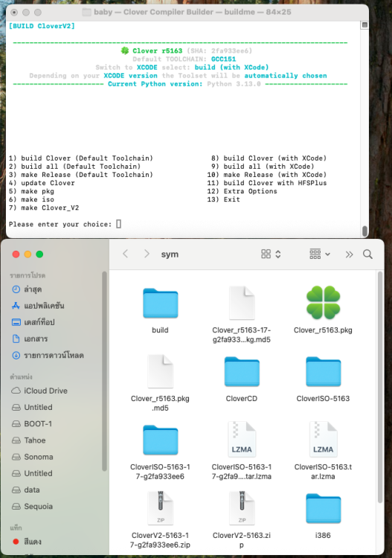The height and width of the screenshot is (558, 392).
Task: Select the CloverV2-5163.zip archive file
Action: pos(242,508)
